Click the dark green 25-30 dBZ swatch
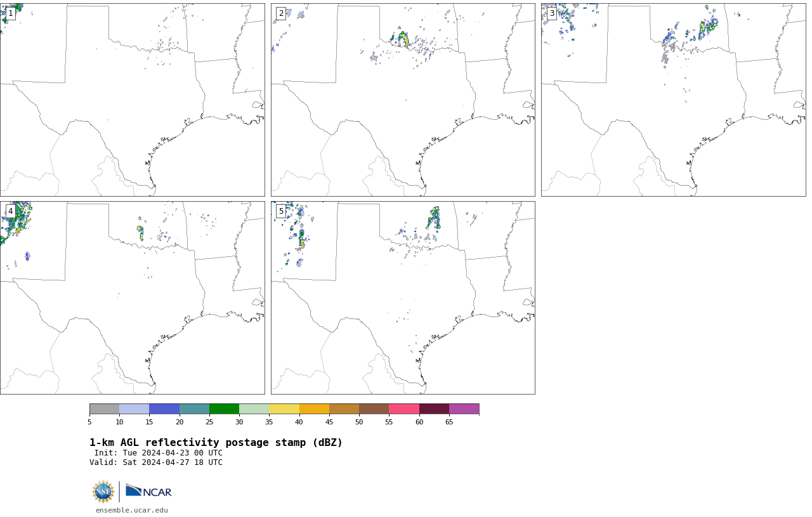812x517 pixels. click(224, 409)
